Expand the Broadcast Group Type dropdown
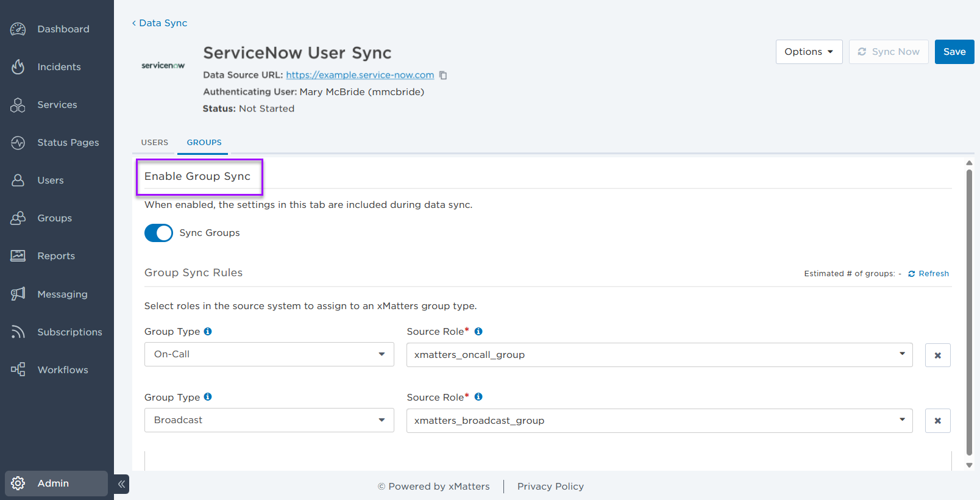The width and height of the screenshot is (980, 500). (x=269, y=420)
